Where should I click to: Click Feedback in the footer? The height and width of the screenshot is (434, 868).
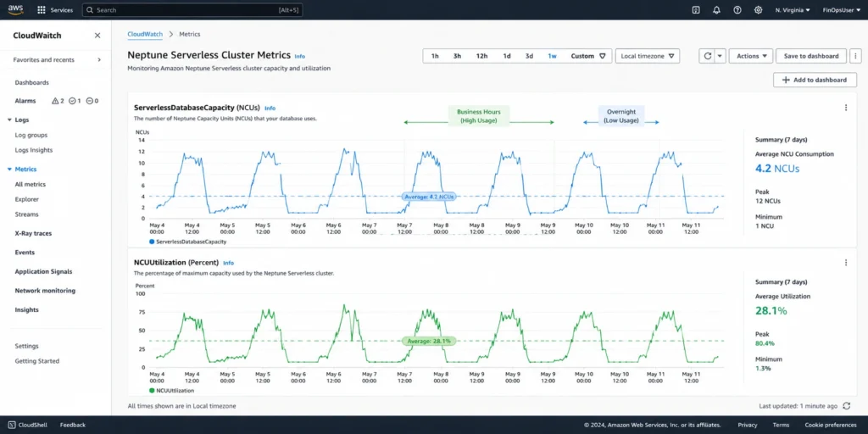tap(73, 426)
